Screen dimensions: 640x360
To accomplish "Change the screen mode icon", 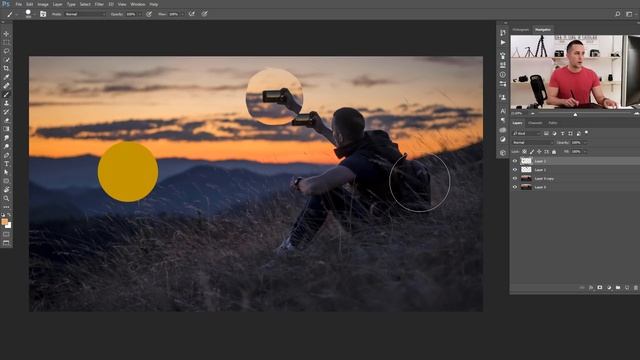I will coord(6,243).
